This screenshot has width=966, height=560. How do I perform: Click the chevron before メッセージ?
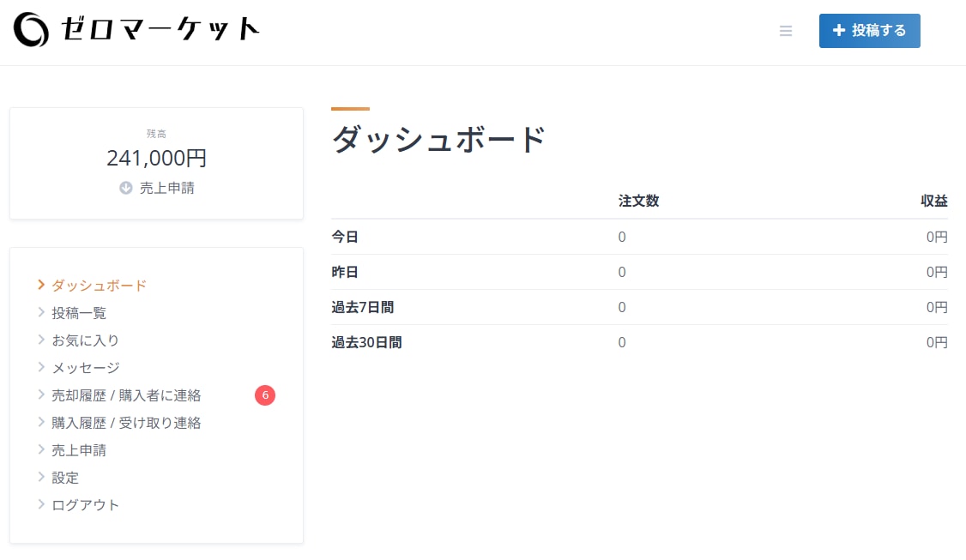pyautogui.click(x=41, y=367)
